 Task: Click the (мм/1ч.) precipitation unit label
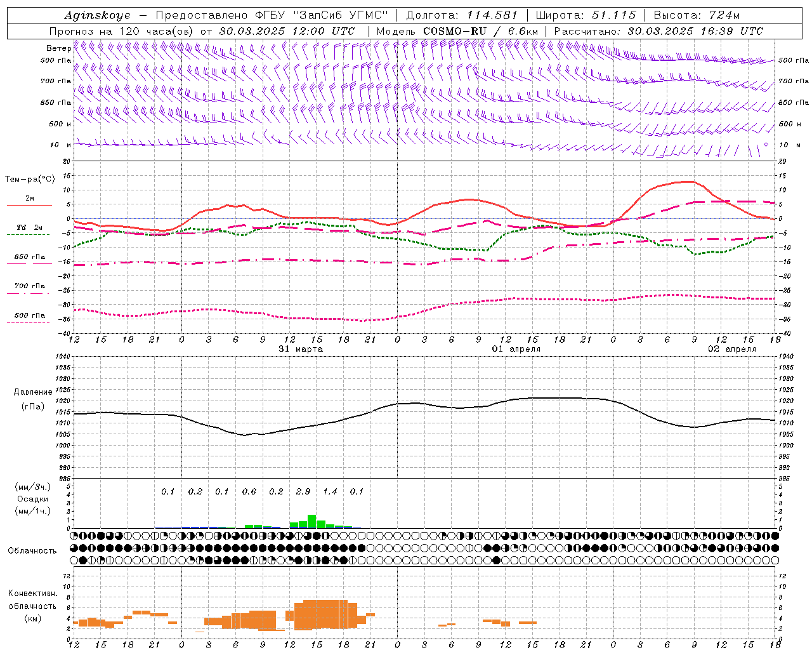[x=32, y=511]
